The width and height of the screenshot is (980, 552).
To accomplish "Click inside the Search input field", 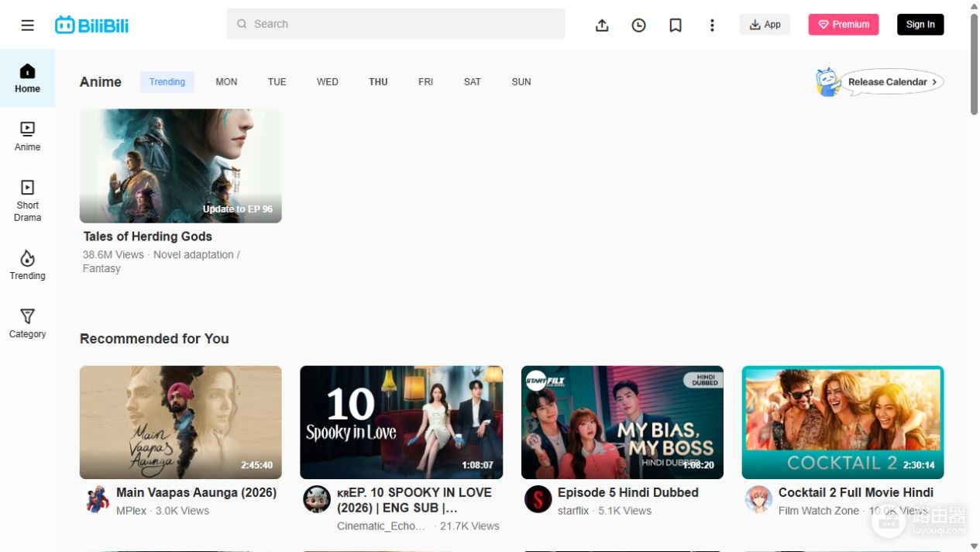I will pyautogui.click(x=396, y=24).
